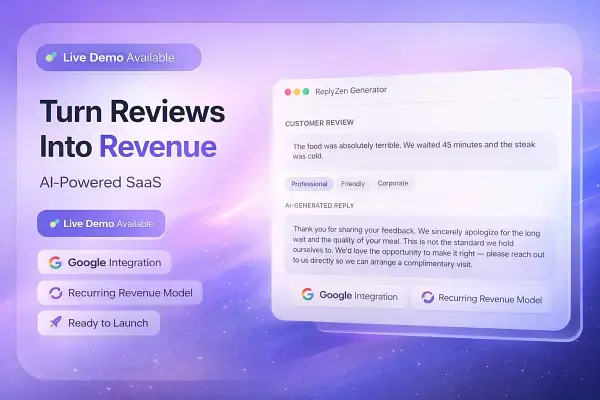Click the rocket icon beside Ready to Launch

[54, 323]
